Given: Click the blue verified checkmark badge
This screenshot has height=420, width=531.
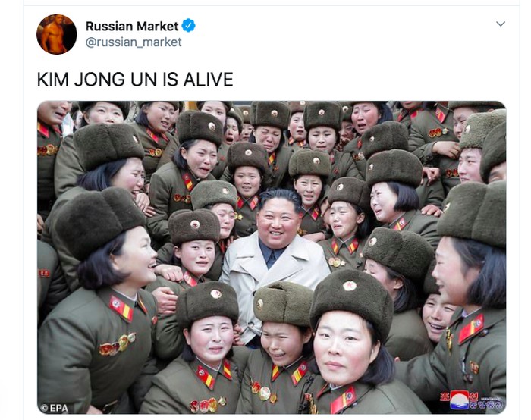Looking at the screenshot, I should point(189,26).
